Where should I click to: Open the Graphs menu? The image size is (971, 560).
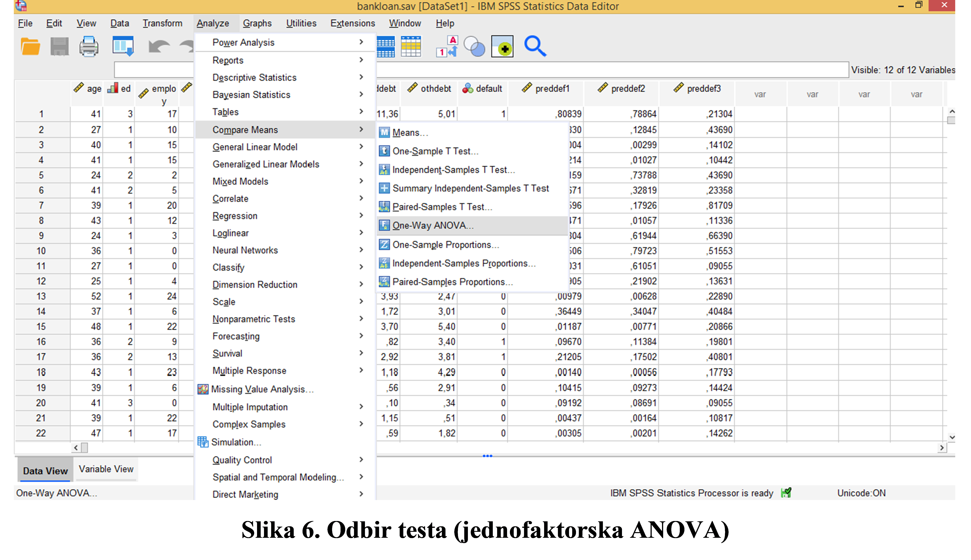point(257,23)
